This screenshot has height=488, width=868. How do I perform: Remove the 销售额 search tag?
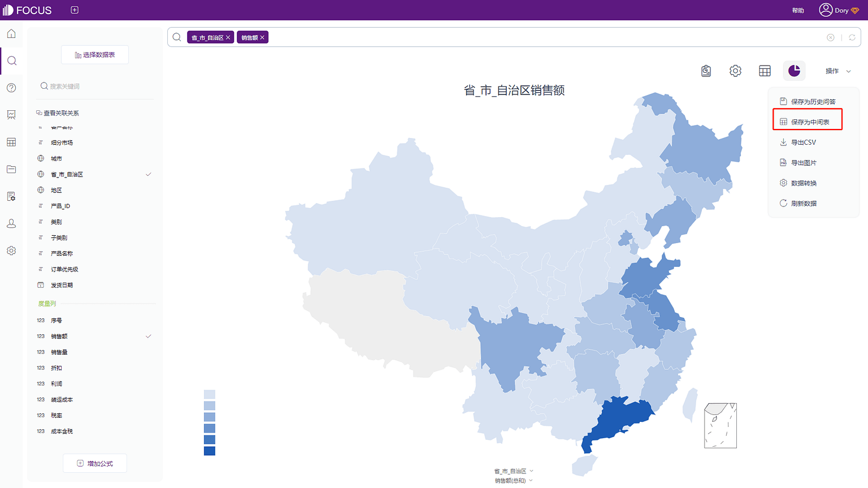(x=262, y=38)
